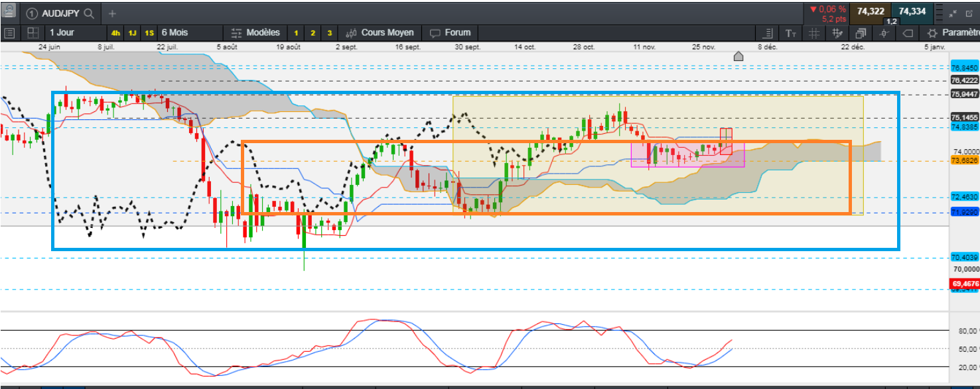Click the stochastic 80,00 level label
The height and width of the screenshot is (389, 980).
[x=969, y=331]
